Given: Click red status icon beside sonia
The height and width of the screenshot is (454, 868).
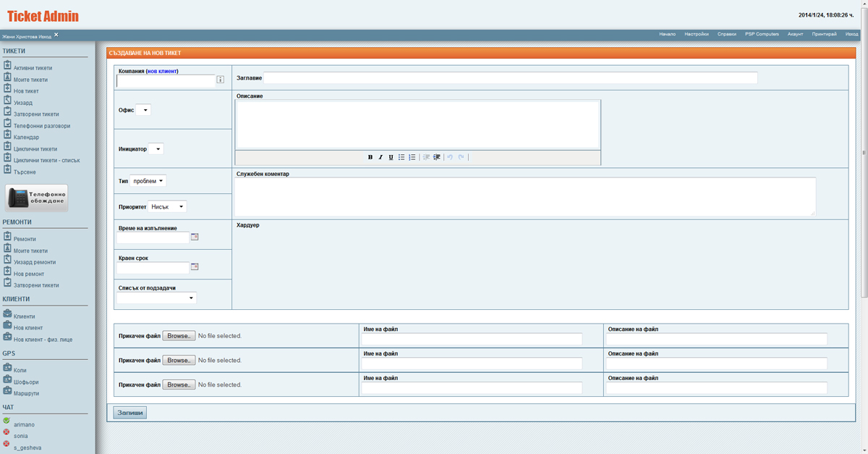Looking at the screenshot, I should point(7,432).
